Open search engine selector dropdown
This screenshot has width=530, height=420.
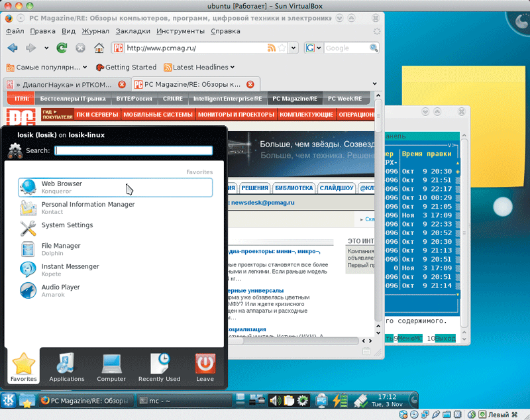(319, 48)
